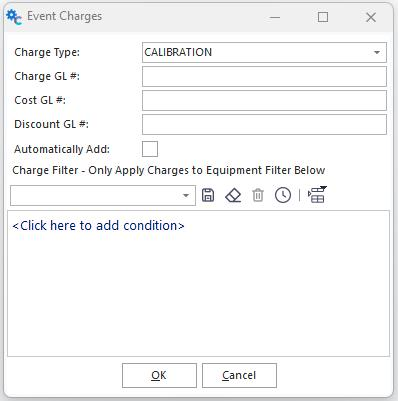Click the Cost GL # input field

[264, 100]
